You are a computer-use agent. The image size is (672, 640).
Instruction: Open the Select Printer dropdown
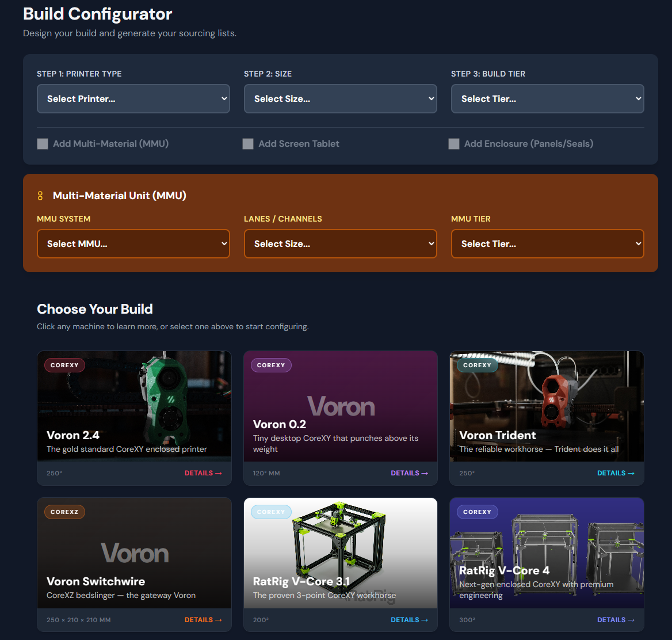[x=133, y=98]
